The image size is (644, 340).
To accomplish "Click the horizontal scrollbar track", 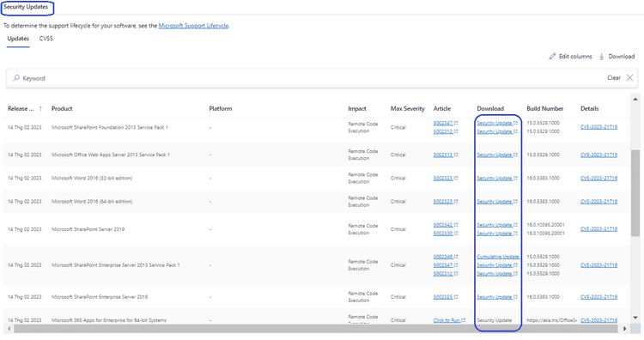I will 315,329.
